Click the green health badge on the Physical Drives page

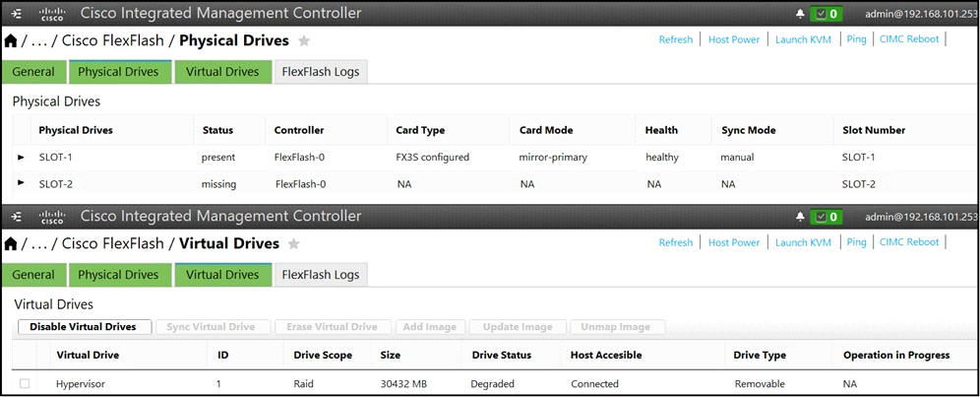click(826, 13)
